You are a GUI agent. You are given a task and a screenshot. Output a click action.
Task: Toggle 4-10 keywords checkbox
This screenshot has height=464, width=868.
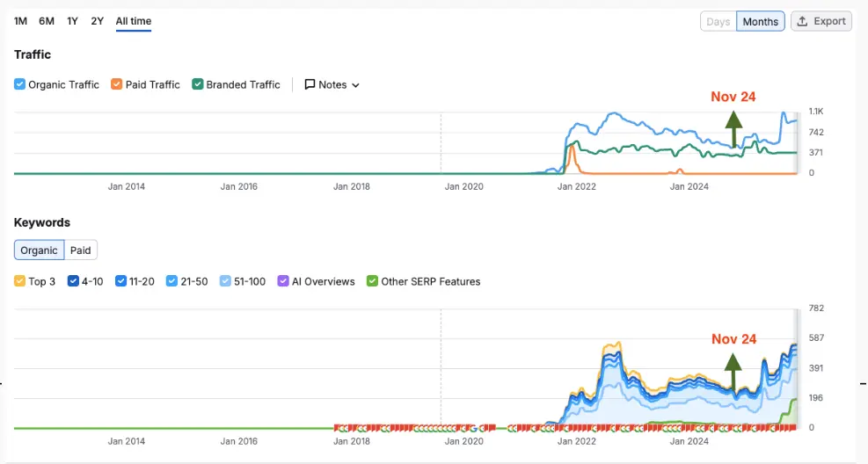pos(73,281)
